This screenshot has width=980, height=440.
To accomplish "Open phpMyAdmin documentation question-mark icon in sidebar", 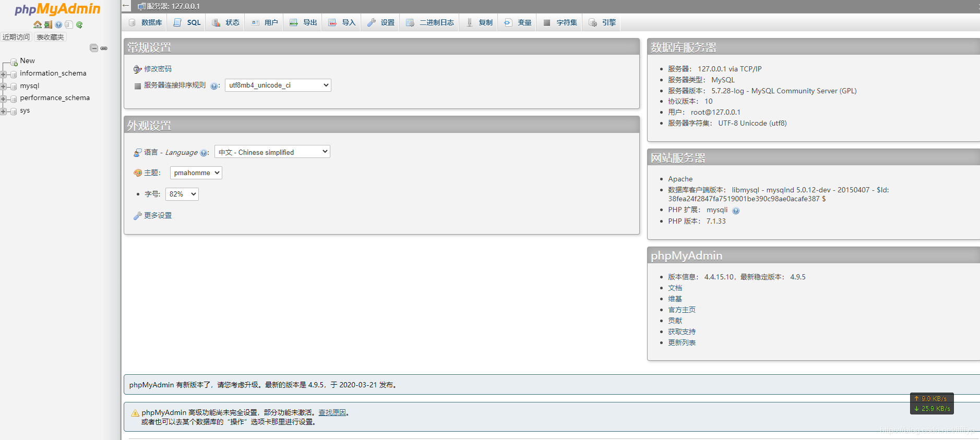I will point(58,25).
